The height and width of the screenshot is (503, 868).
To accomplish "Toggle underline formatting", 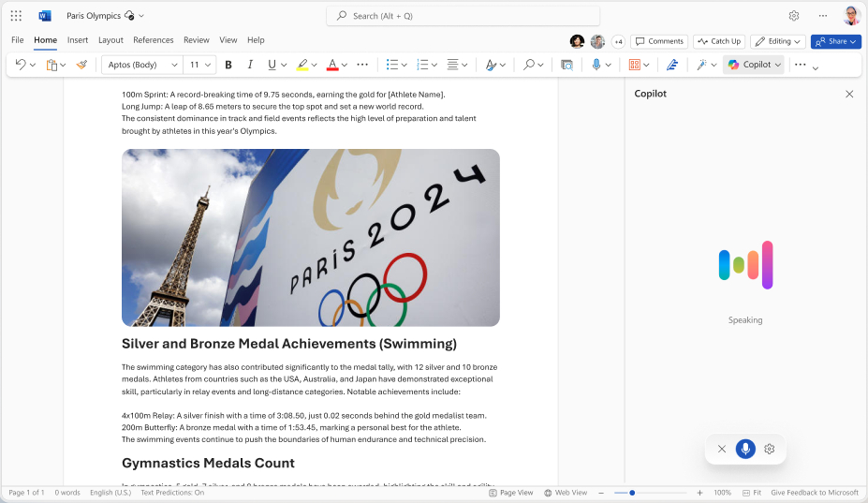I will [272, 65].
